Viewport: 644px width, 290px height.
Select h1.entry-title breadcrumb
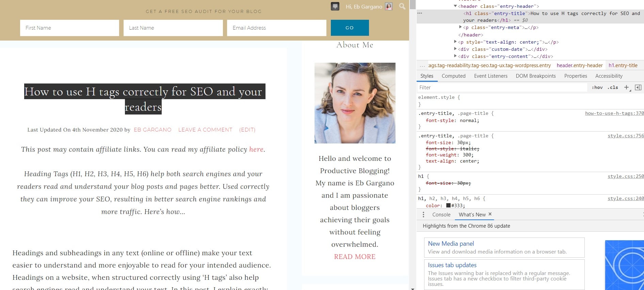(623, 65)
